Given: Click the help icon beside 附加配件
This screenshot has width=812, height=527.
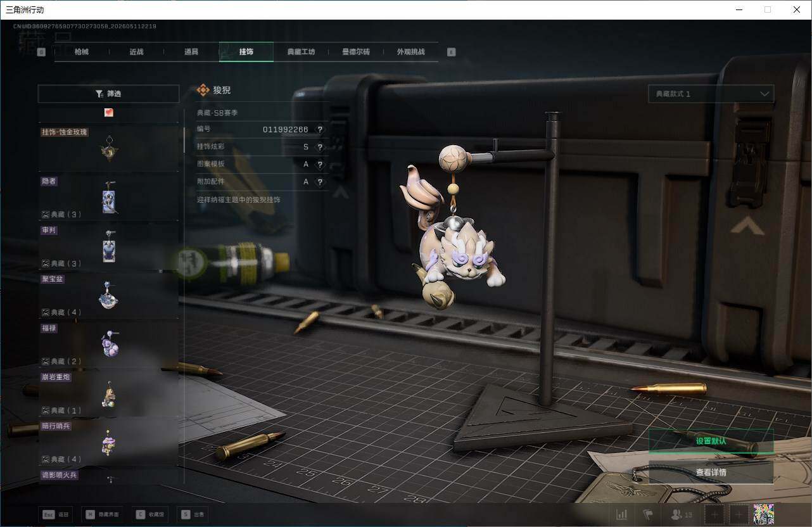Looking at the screenshot, I should point(320,182).
